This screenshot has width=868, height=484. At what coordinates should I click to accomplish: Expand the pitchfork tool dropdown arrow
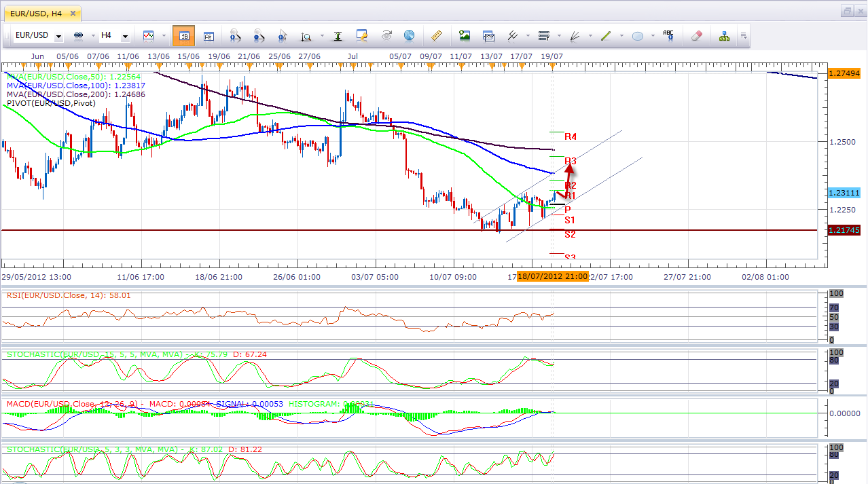point(527,36)
